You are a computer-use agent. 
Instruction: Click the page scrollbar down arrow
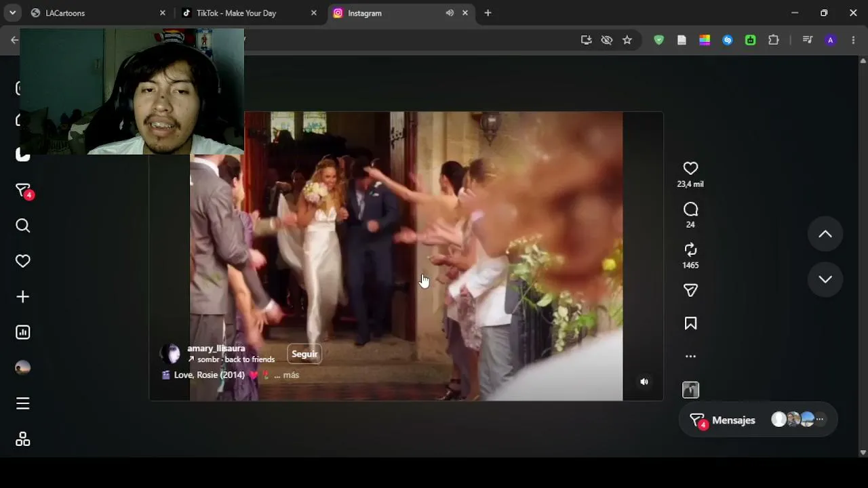pyautogui.click(x=863, y=452)
